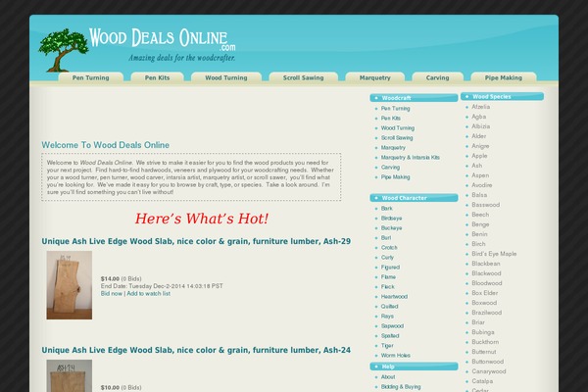Browse the Canarywood species link

click(x=489, y=371)
